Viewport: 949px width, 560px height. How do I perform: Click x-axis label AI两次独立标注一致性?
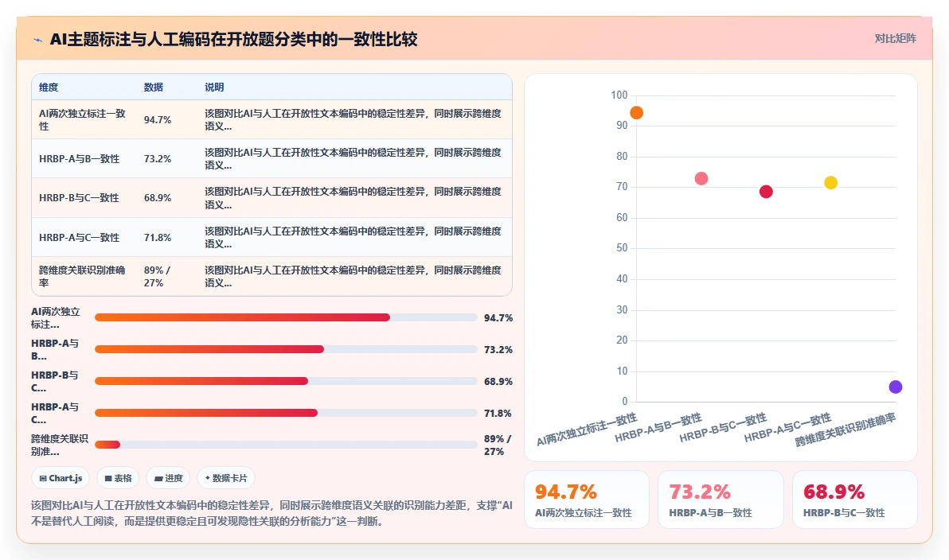[587, 430]
